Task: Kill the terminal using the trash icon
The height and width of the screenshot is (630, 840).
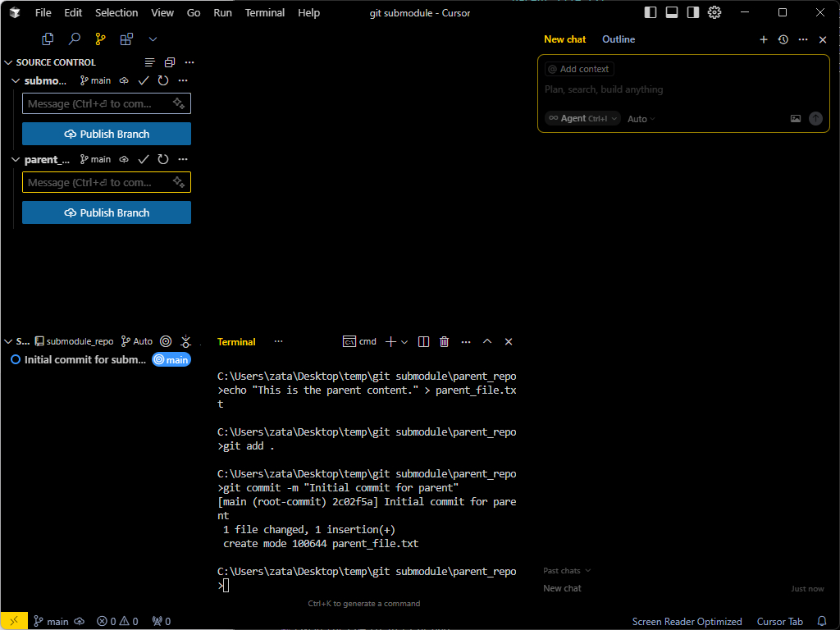Action: tap(444, 341)
